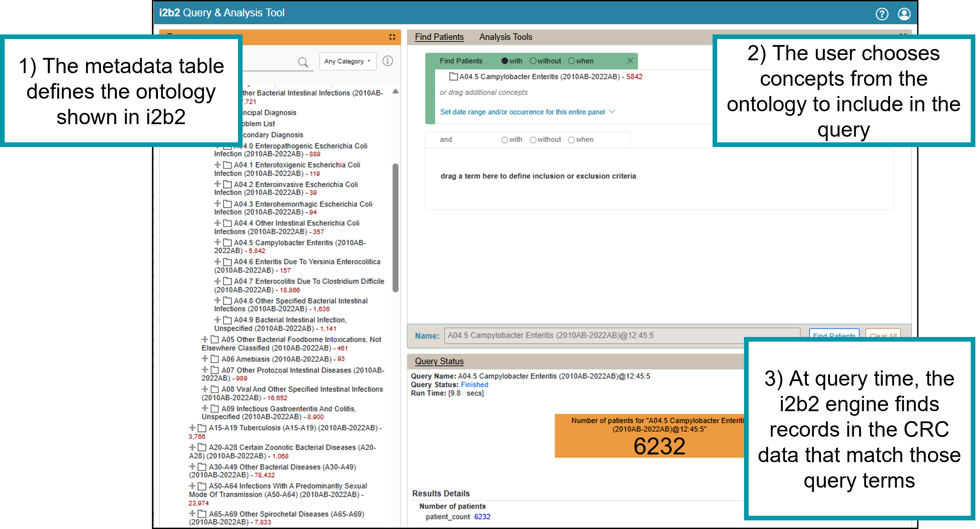The image size is (980, 529).
Task: Click folder icon of A06 Amebiasis
Action: point(214,359)
